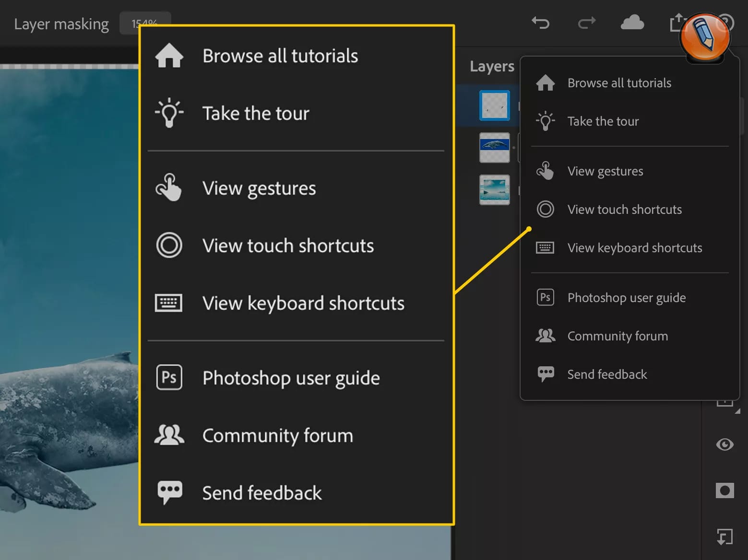
Task: Select the whale layer thumbnail in Layers
Action: pyautogui.click(x=495, y=148)
